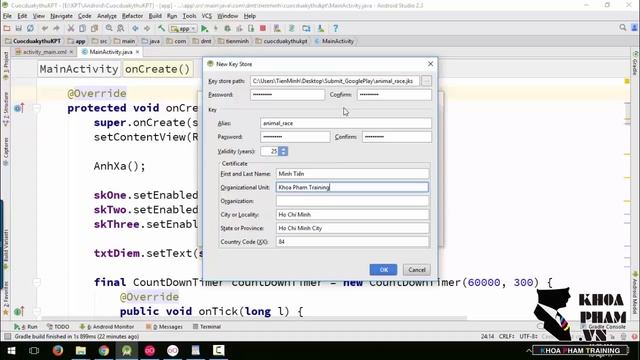Open Android Monitor tool window
Screen dimensions: 640x360
click(107, 327)
